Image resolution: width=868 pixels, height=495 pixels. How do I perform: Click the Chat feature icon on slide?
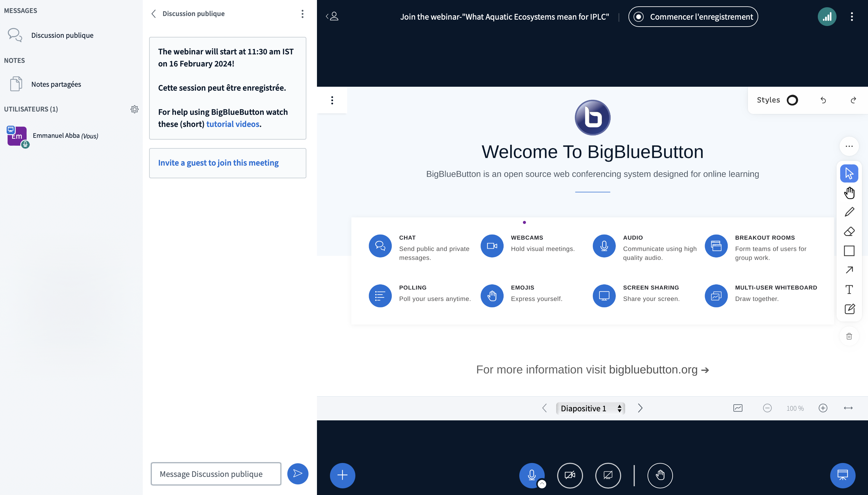380,246
